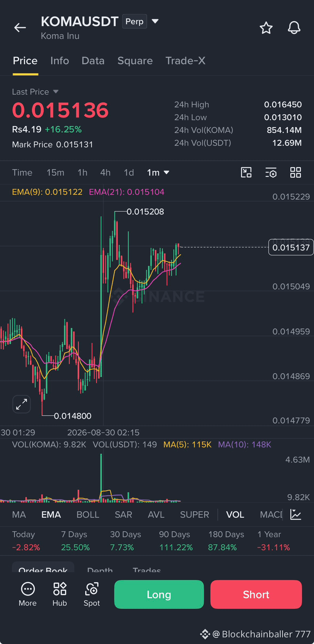This screenshot has width=314, height=644.
Task: Open the chart drawing tools icon
Action: point(246,173)
